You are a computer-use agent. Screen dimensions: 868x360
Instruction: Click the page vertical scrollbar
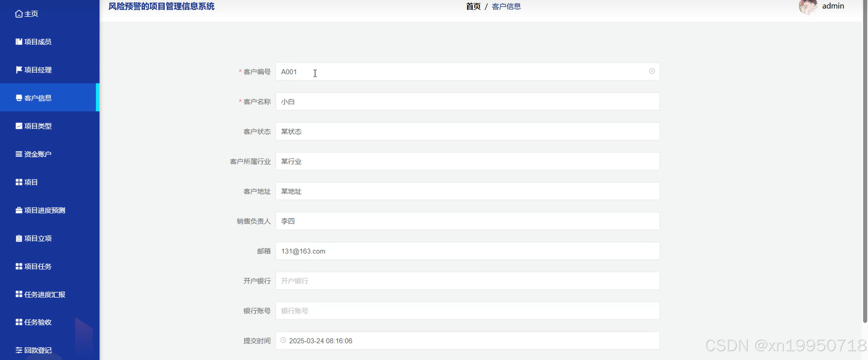(x=865, y=162)
